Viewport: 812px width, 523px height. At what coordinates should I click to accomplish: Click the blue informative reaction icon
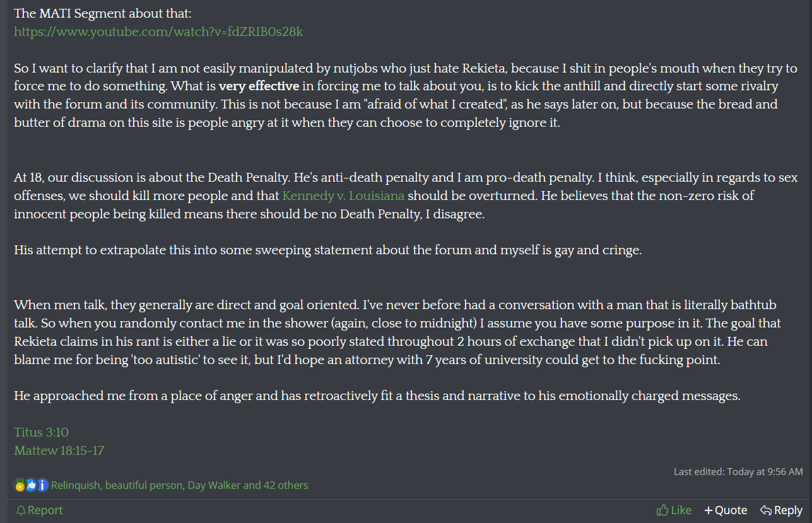(x=42, y=486)
